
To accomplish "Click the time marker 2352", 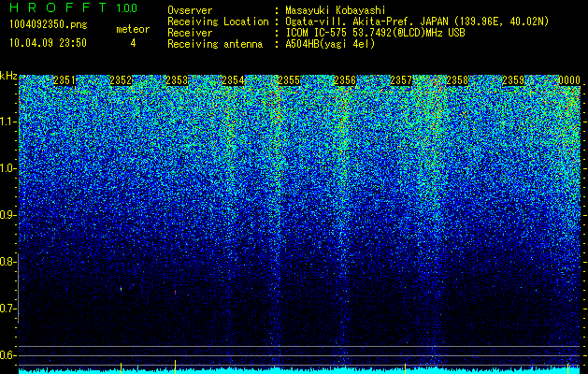I will (x=121, y=80).
